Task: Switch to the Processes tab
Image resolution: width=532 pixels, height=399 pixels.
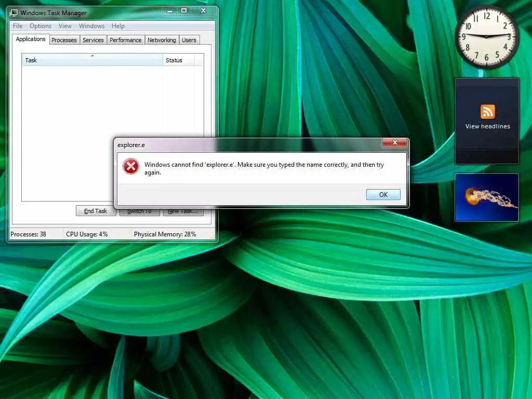Action: pos(64,40)
